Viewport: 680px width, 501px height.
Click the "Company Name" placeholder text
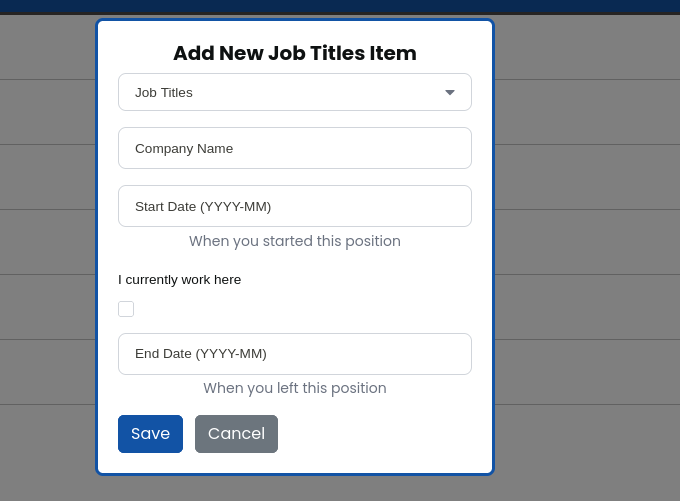tap(184, 149)
